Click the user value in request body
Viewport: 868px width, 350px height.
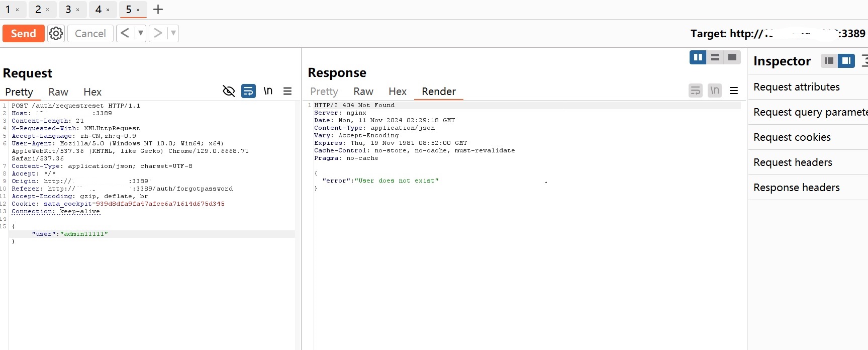84,234
